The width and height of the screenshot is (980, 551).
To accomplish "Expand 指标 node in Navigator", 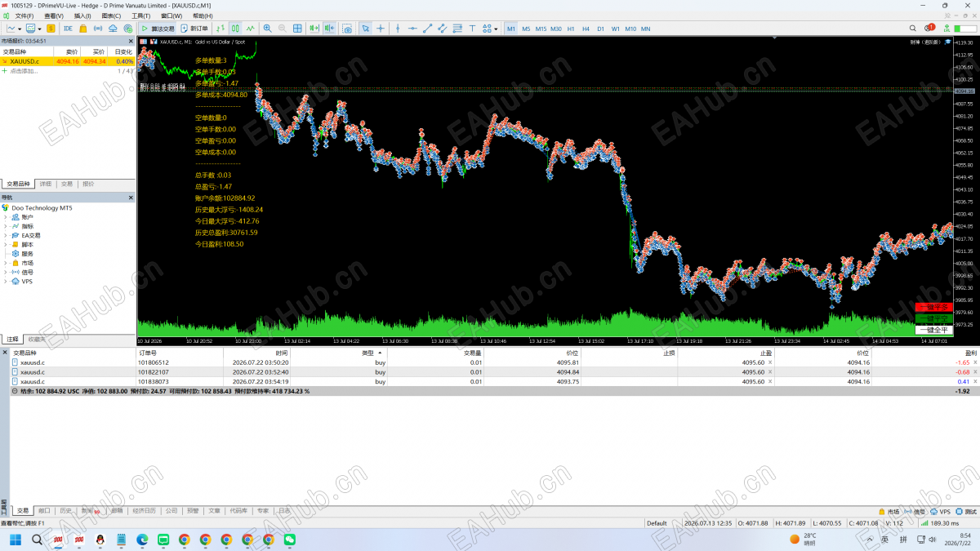I will [x=6, y=226].
